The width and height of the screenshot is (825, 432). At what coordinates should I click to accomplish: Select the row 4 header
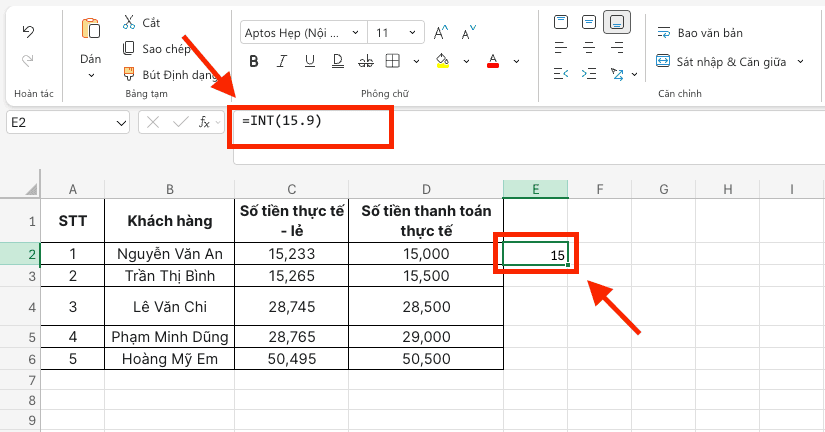(x=20, y=306)
